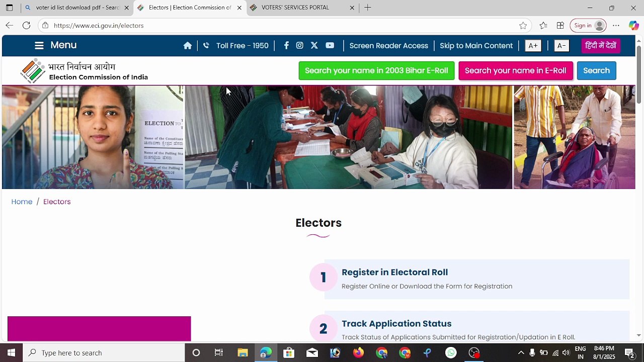Open a new browser tab
The image size is (644, 362).
(368, 8)
